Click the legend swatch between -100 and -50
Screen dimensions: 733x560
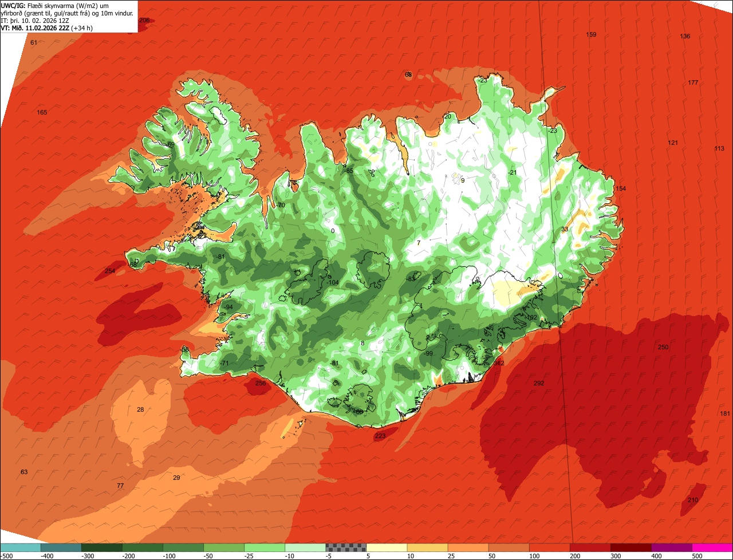[x=183, y=547]
